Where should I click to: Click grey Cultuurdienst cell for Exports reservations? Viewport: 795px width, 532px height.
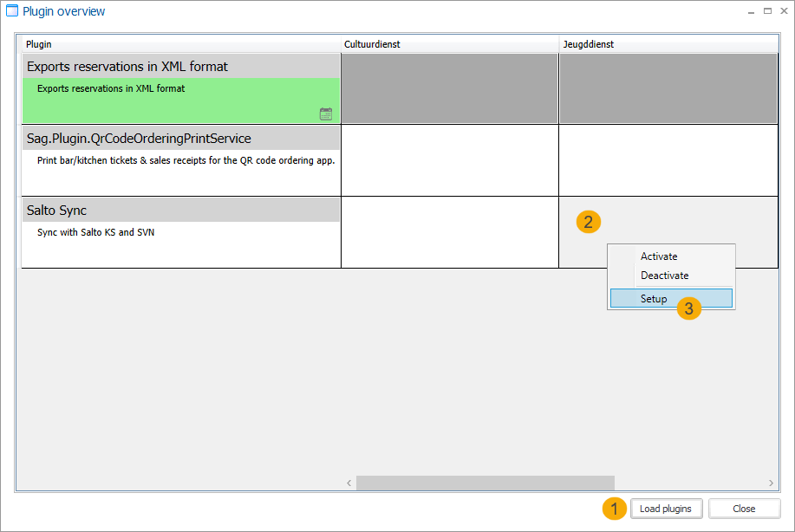pos(449,88)
